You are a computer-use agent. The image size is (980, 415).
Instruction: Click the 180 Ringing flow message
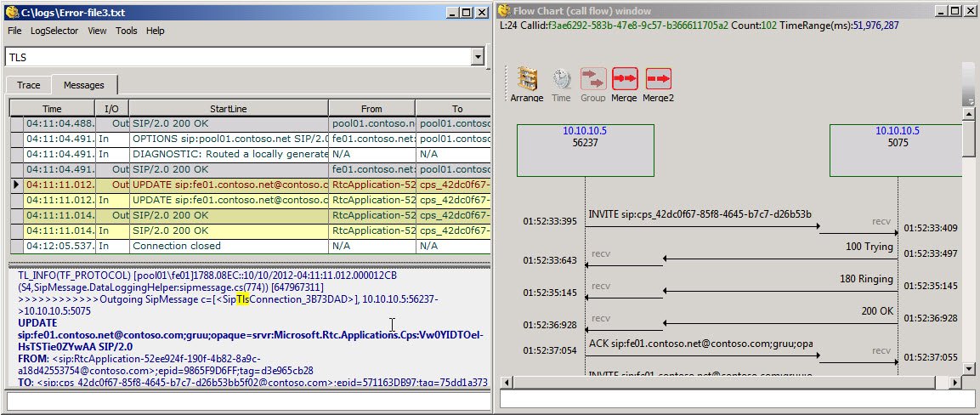866,279
